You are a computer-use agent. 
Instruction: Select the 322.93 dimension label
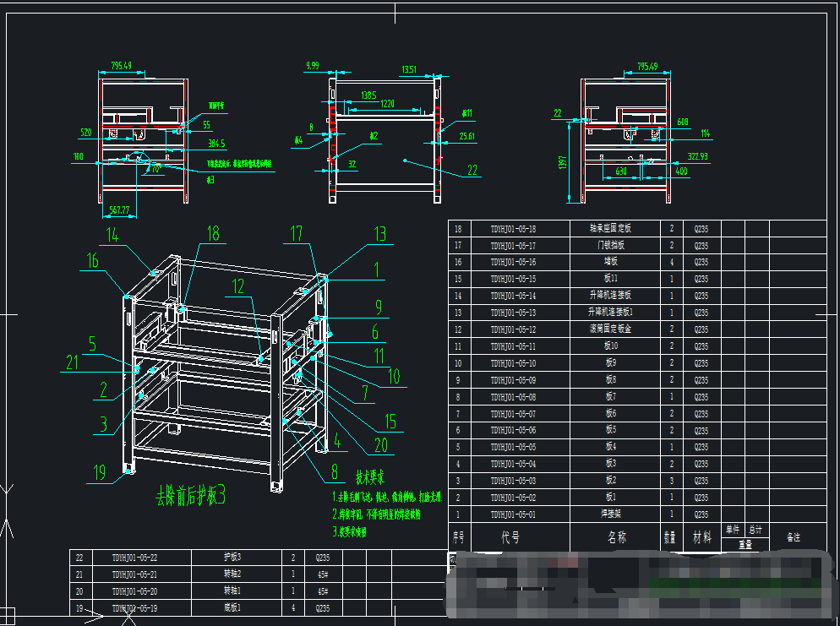(x=697, y=156)
